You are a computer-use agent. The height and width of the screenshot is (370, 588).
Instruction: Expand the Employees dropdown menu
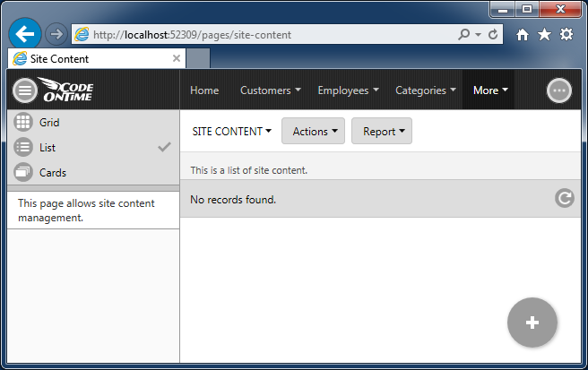tap(348, 90)
